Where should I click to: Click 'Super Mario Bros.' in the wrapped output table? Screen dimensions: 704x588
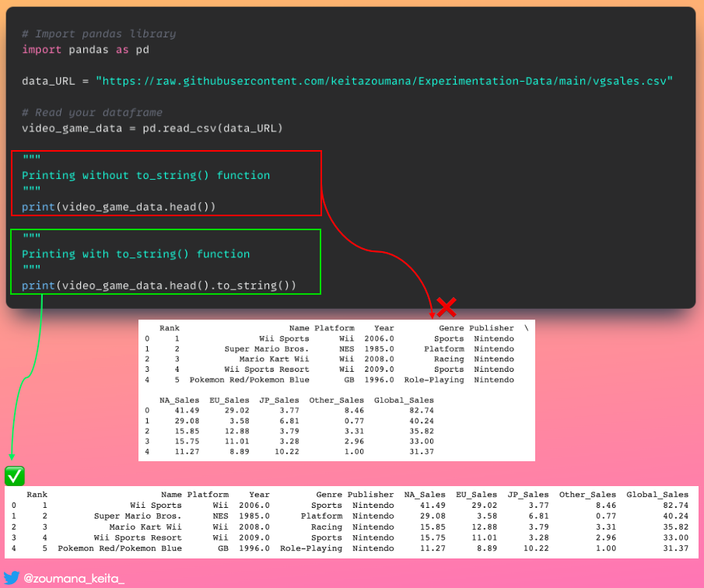pyautogui.click(x=267, y=348)
